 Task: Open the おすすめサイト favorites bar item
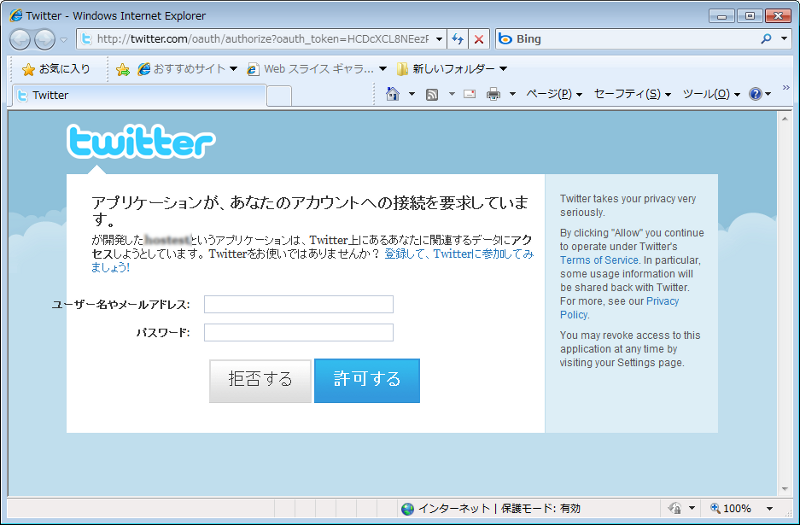pos(187,69)
